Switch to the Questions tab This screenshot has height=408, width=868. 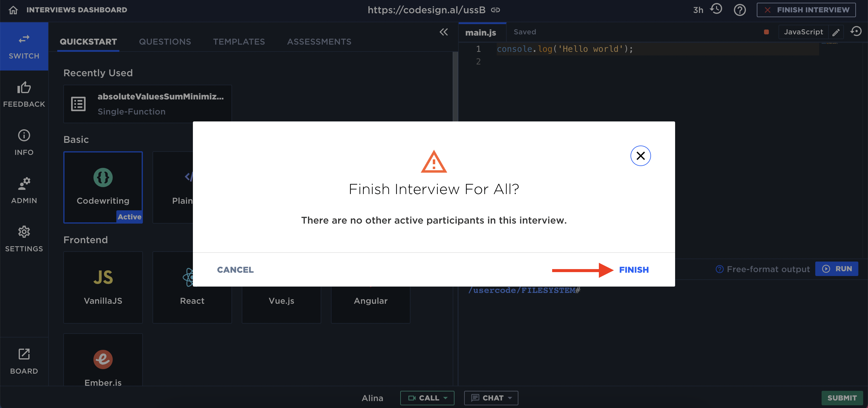pos(165,42)
